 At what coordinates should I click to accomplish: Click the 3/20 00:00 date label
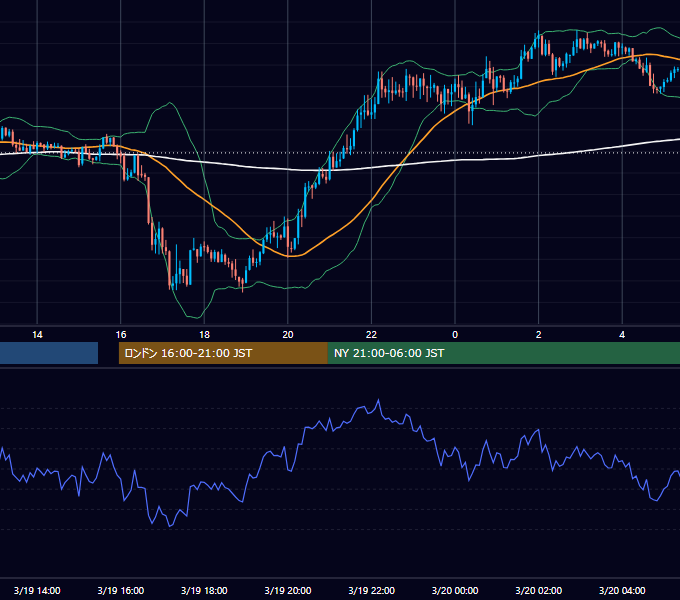(x=455, y=590)
